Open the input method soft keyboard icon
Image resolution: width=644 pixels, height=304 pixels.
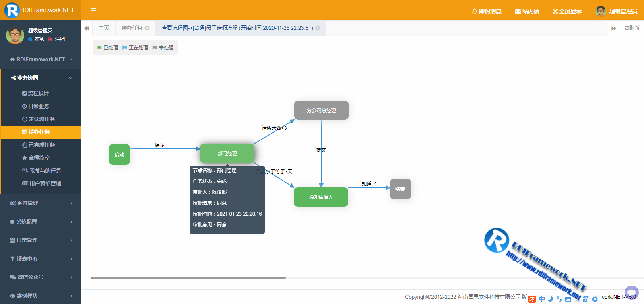(x=568, y=299)
